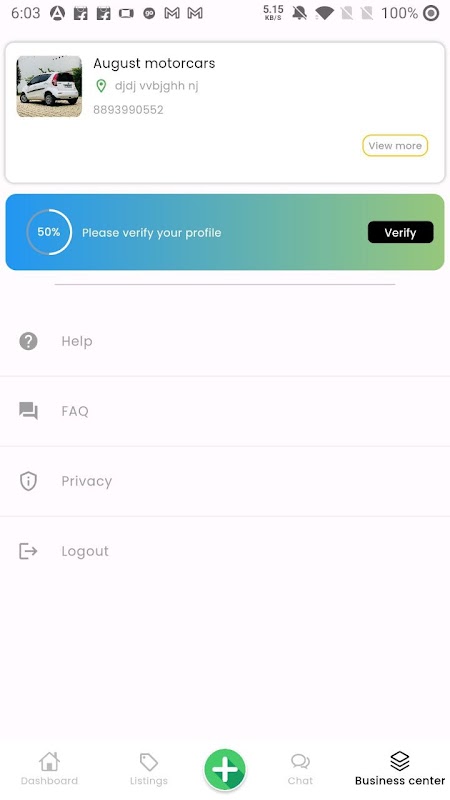Click the View more button
The width and height of the screenshot is (450, 800).
pos(395,145)
